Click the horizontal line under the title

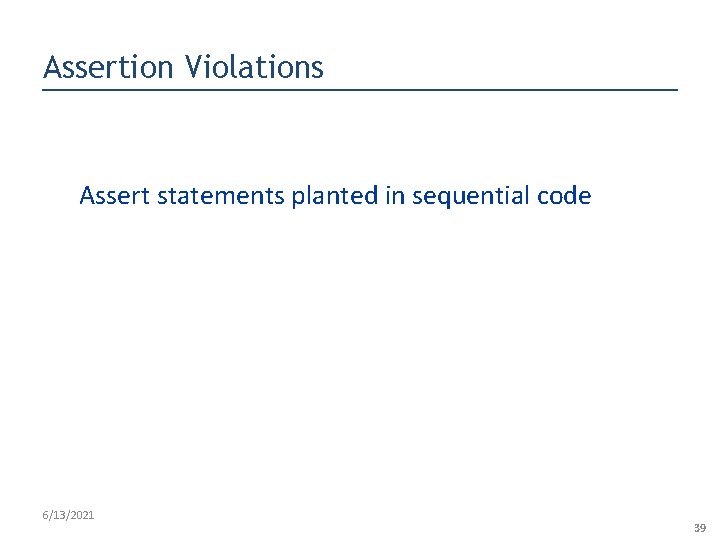pos(360,90)
